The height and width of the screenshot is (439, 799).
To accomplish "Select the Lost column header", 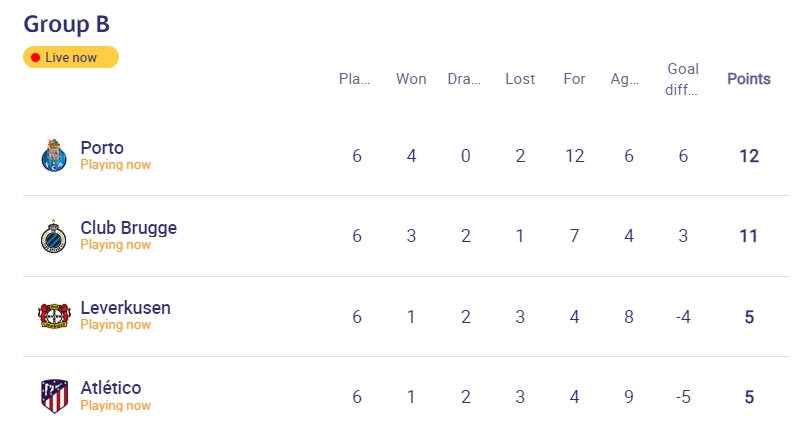I will pyautogui.click(x=520, y=79).
